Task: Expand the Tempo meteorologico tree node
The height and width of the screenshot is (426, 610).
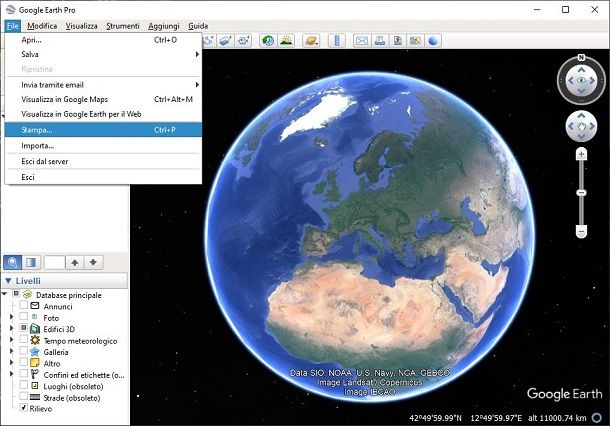Action: [12, 340]
